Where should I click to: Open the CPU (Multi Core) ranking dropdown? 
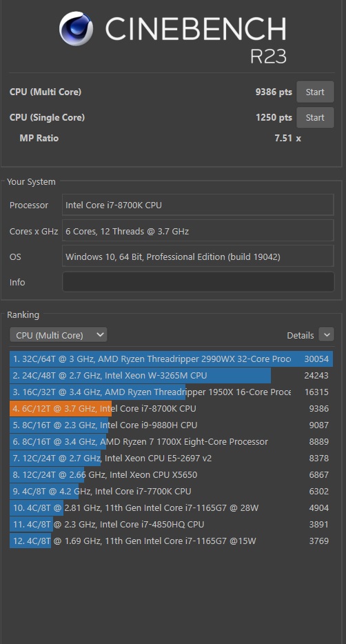click(59, 335)
